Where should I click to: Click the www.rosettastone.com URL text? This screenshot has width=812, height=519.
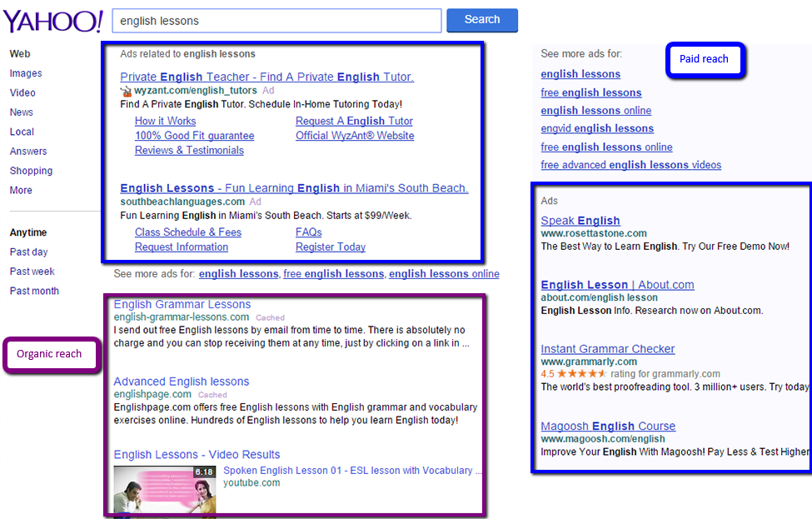[x=594, y=233]
